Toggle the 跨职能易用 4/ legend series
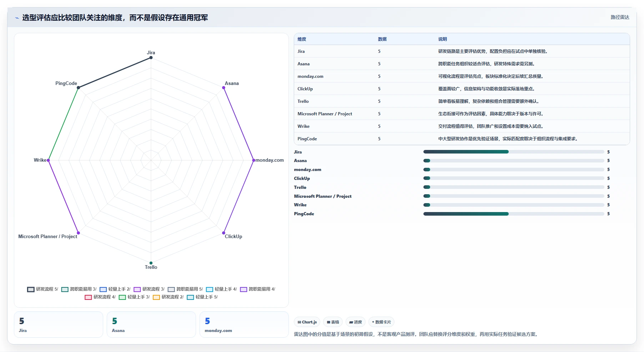Image resolution: width=644 pixels, height=352 pixels. click(x=258, y=289)
